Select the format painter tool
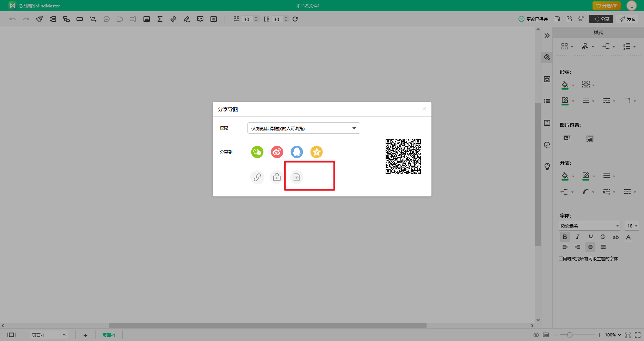The height and width of the screenshot is (341, 644). pyautogui.click(x=39, y=19)
